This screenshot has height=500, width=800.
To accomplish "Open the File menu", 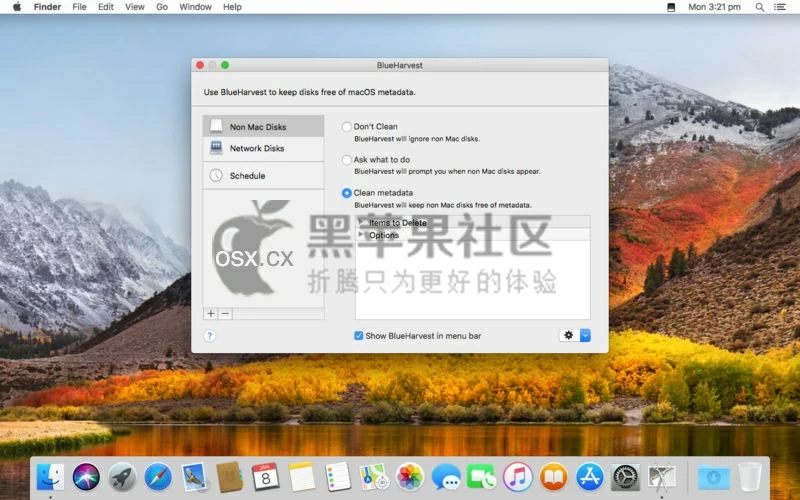I will pyautogui.click(x=79, y=7).
